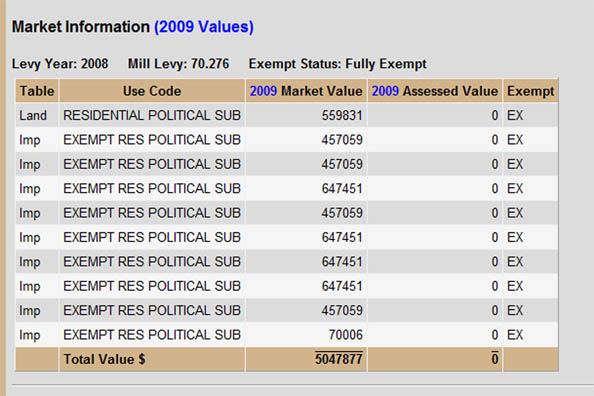594x396 pixels.
Task: Click the Levy Year: 2008 text
Action: tap(60, 64)
